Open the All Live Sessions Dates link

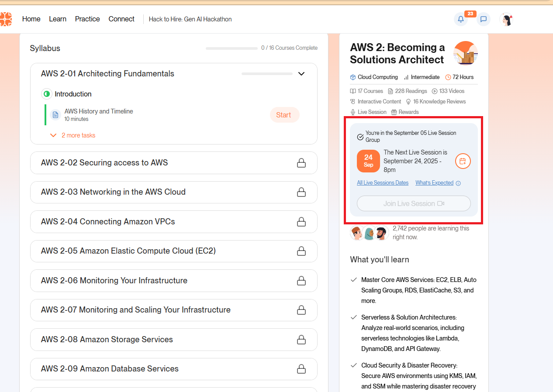[x=383, y=183]
